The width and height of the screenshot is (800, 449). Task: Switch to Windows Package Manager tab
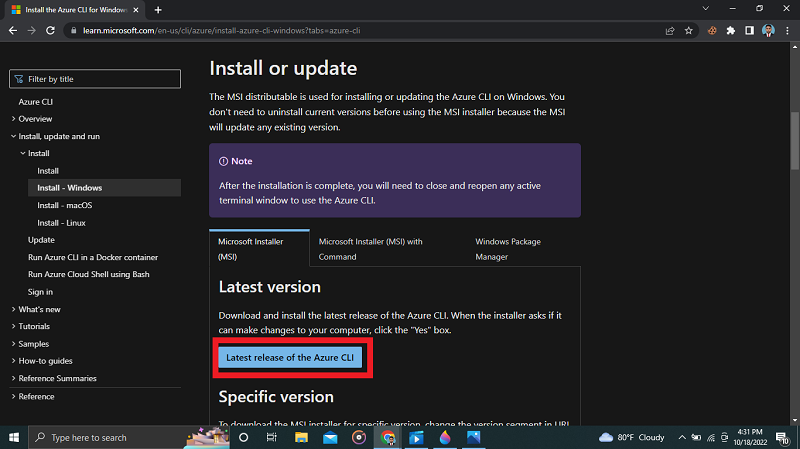[508, 249]
